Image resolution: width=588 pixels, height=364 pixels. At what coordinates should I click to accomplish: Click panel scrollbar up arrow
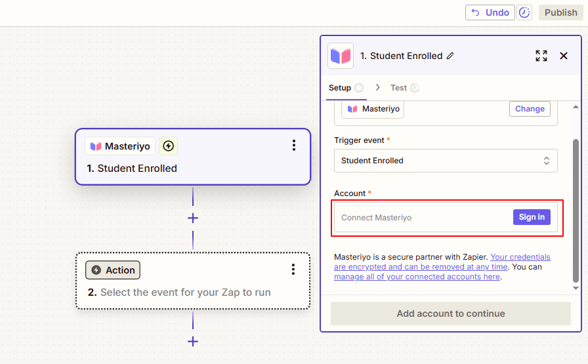point(576,107)
